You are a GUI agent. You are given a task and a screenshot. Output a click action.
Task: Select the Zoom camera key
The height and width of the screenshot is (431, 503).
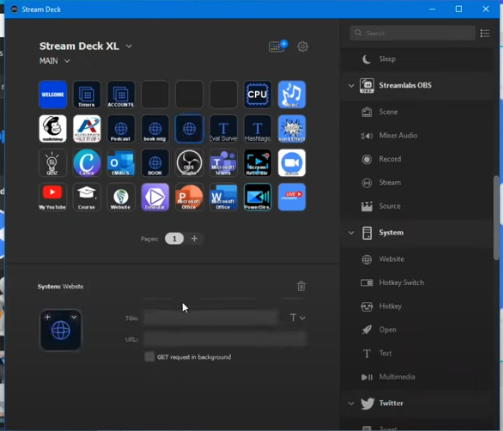pyautogui.click(x=292, y=163)
